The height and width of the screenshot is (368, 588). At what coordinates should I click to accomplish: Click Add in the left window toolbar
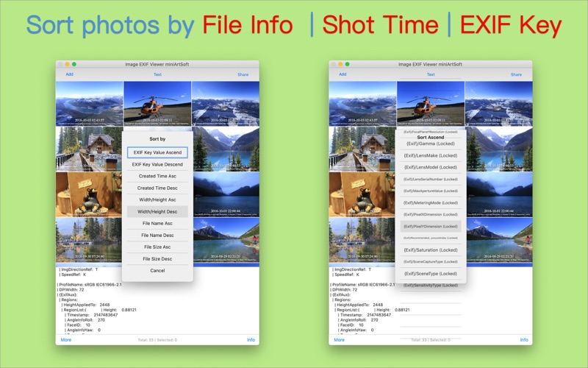pos(69,74)
